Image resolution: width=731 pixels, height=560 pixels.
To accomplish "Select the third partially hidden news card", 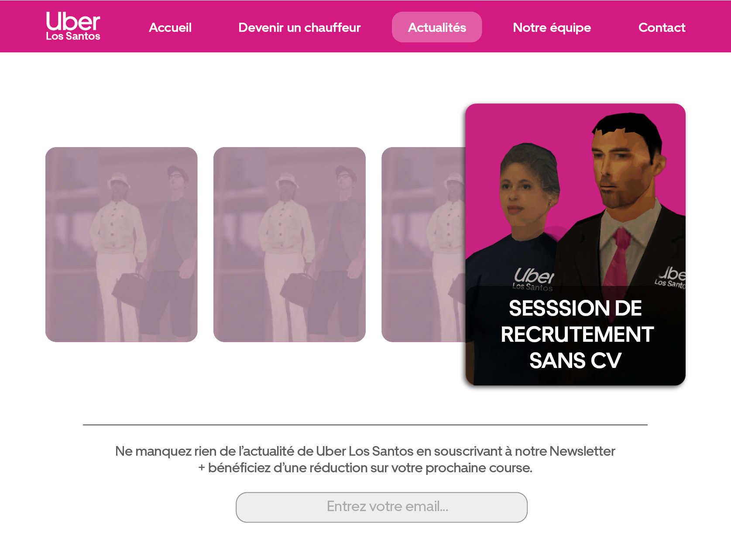I will (423, 244).
